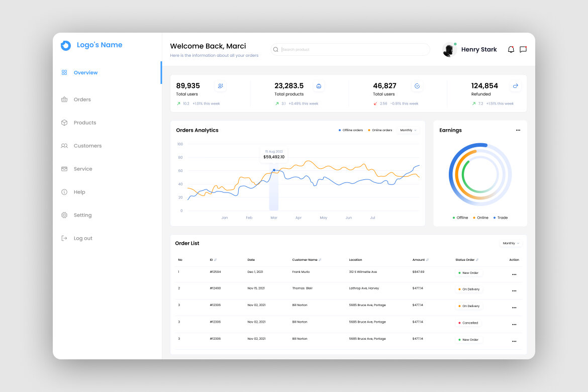
Task: Open the Monthly dropdown in Order List
Action: click(x=511, y=243)
